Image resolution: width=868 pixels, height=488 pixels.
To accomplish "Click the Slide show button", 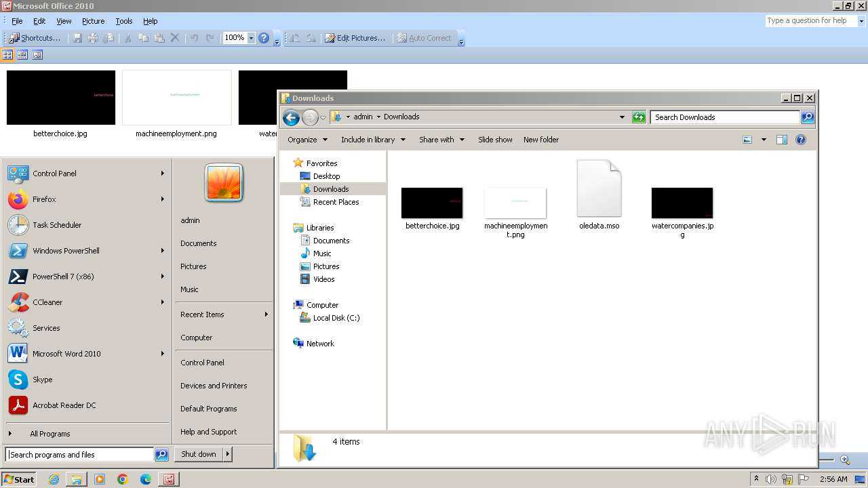I will (495, 140).
